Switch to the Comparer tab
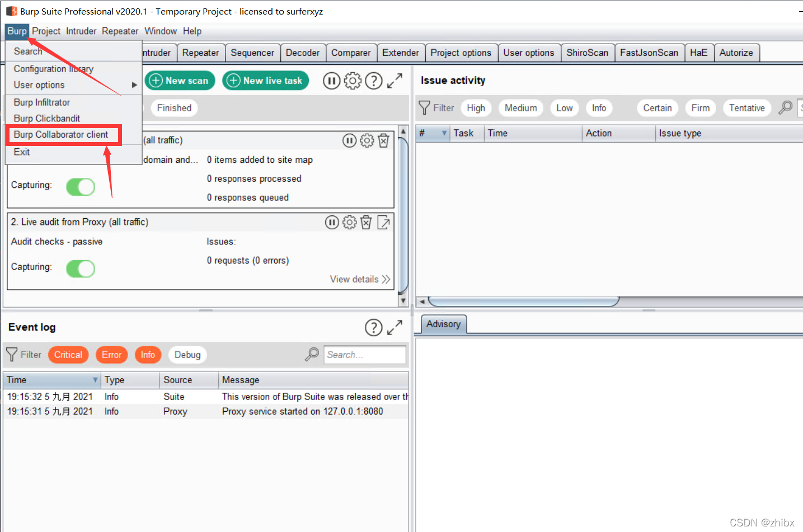 point(351,53)
